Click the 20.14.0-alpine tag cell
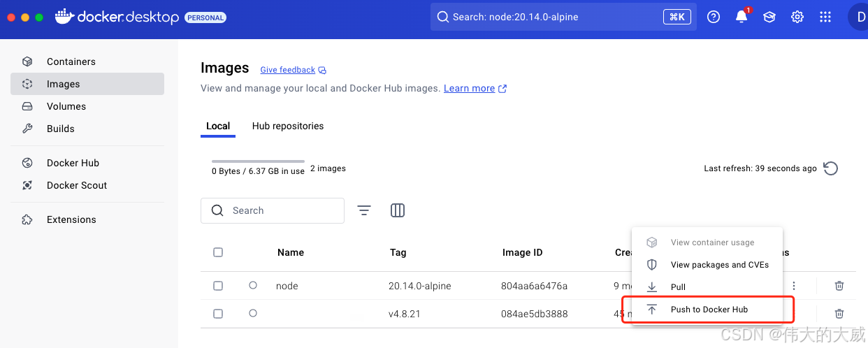 [x=420, y=286]
